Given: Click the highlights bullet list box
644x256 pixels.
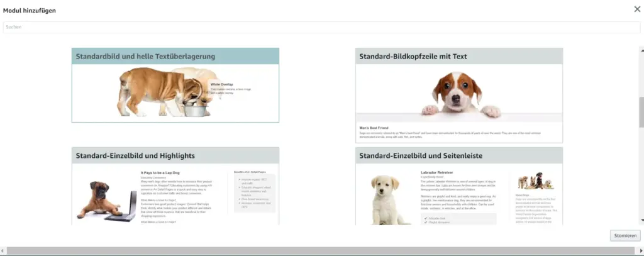Looking at the screenshot, I should tap(254, 193).
